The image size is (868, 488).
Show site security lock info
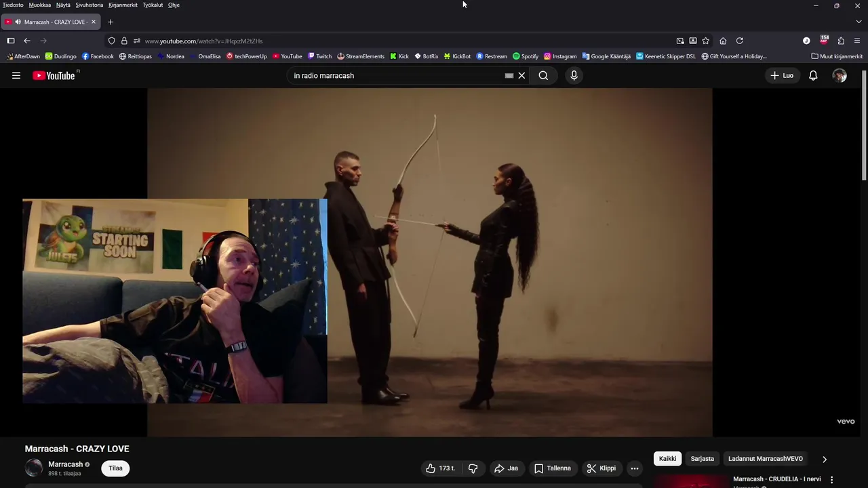pos(124,41)
